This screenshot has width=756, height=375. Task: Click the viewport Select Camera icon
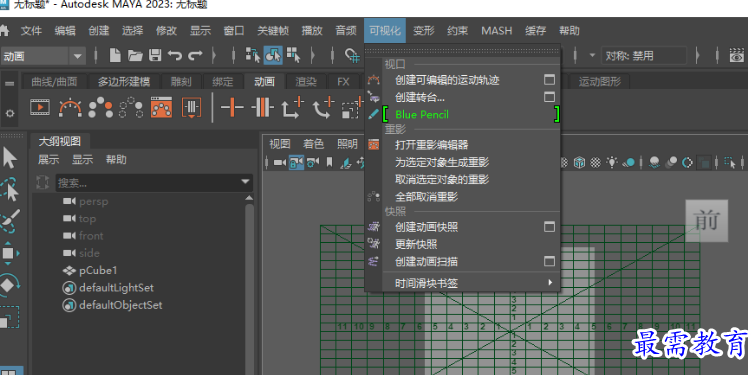(280, 162)
